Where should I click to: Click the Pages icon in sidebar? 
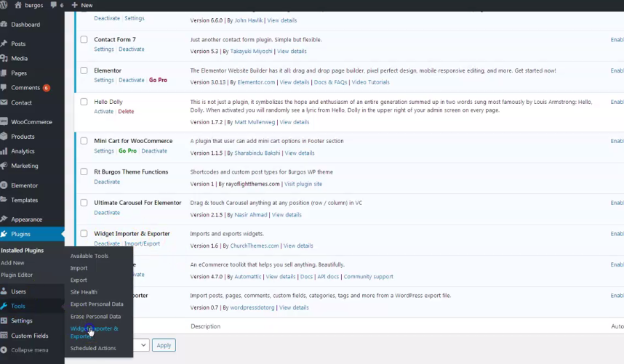coord(4,73)
